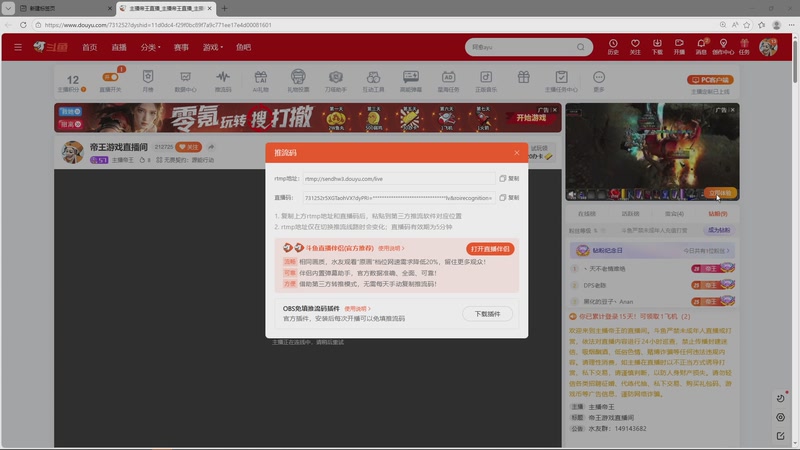The image size is (800, 450).
Task: Open 消息 notifications bell
Action: pyautogui.click(x=702, y=47)
